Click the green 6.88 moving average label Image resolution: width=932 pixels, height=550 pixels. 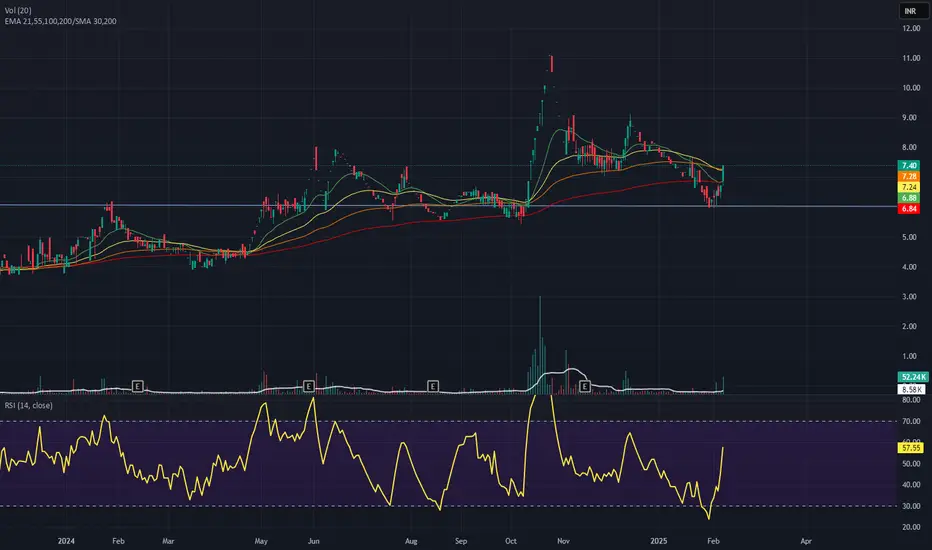(x=909, y=198)
